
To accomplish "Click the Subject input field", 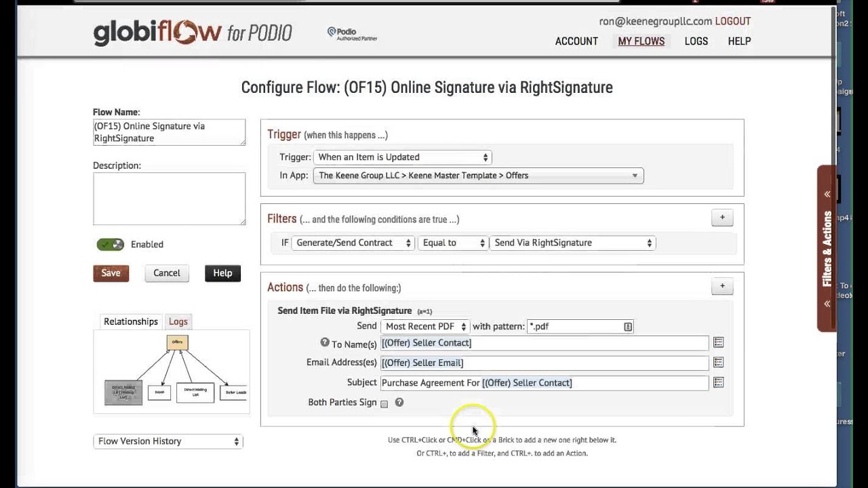I will coord(545,383).
